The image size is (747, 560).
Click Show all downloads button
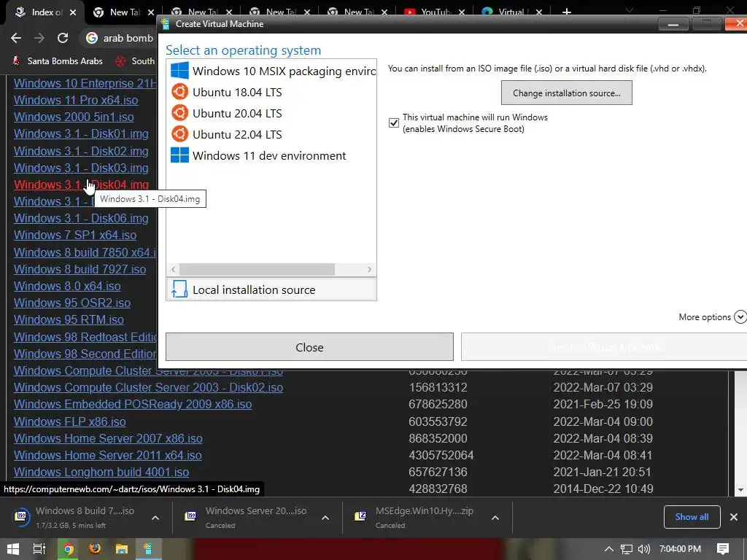[x=692, y=517]
